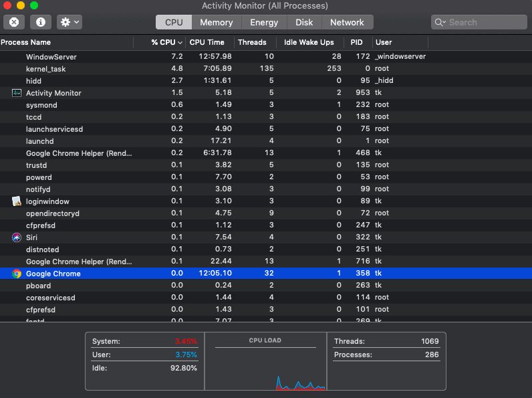Screen dimensions: 532x398
Task: Select the notifyd process row
Action: pyautogui.click(x=266, y=189)
